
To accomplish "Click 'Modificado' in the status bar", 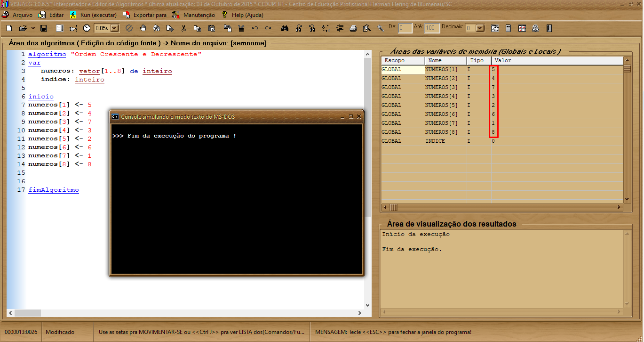I will pos(60,332).
